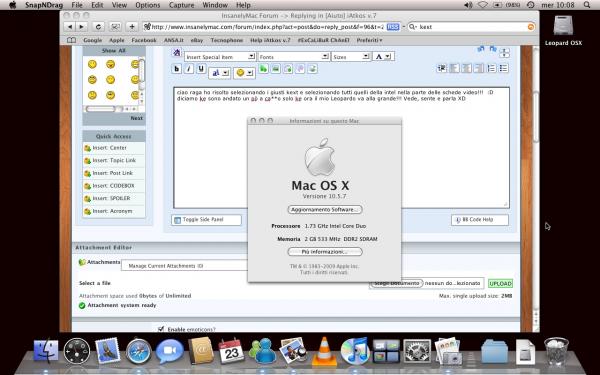Viewport: 600px width, 375px height.
Task: Toggle italic formatting in the post editor
Action: point(189,69)
